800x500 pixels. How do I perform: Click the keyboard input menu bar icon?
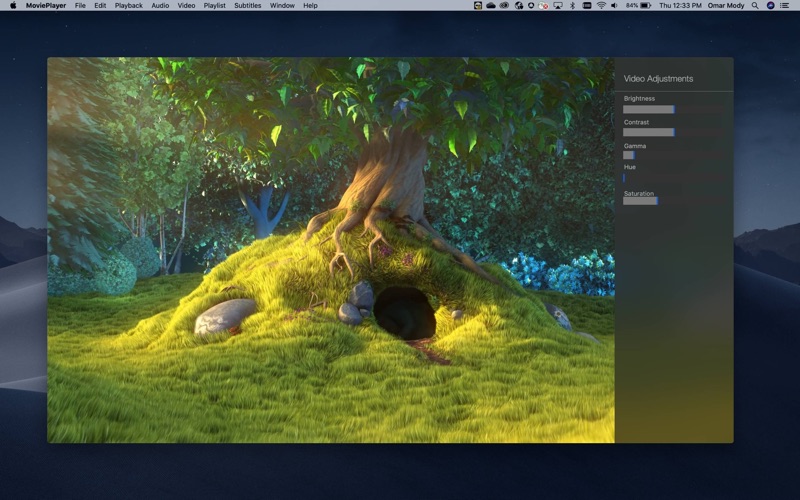point(587,6)
